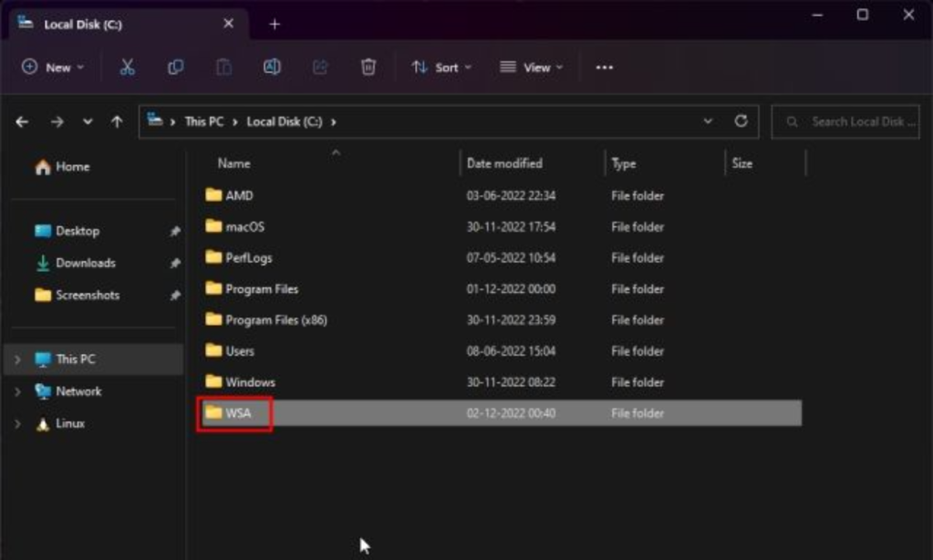Sort by the Type column header
Image resolution: width=933 pixels, height=560 pixels.
(624, 163)
